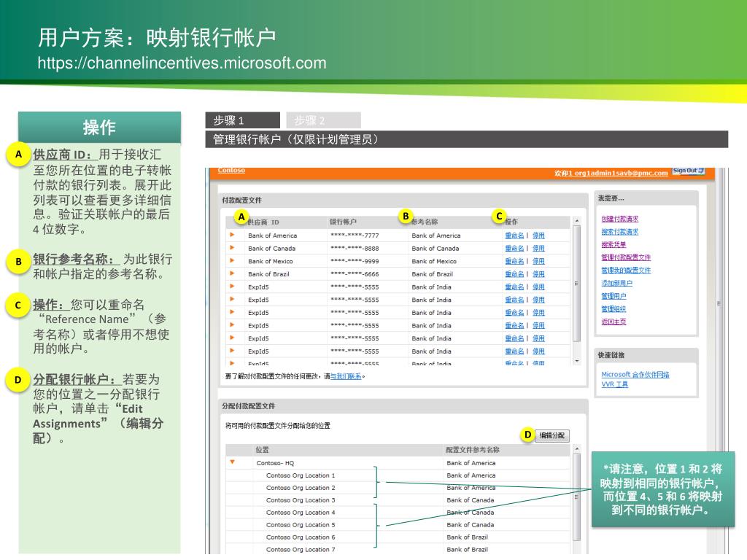Screen dimensions: 747x560
Task: Open the Contoso link in the orange header
Action: click(x=231, y=171)
